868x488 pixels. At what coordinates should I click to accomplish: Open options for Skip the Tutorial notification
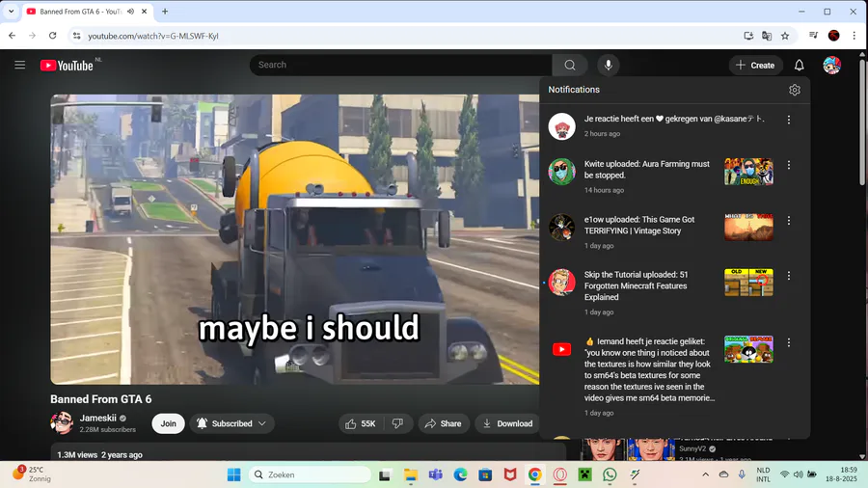click(788, 276)
